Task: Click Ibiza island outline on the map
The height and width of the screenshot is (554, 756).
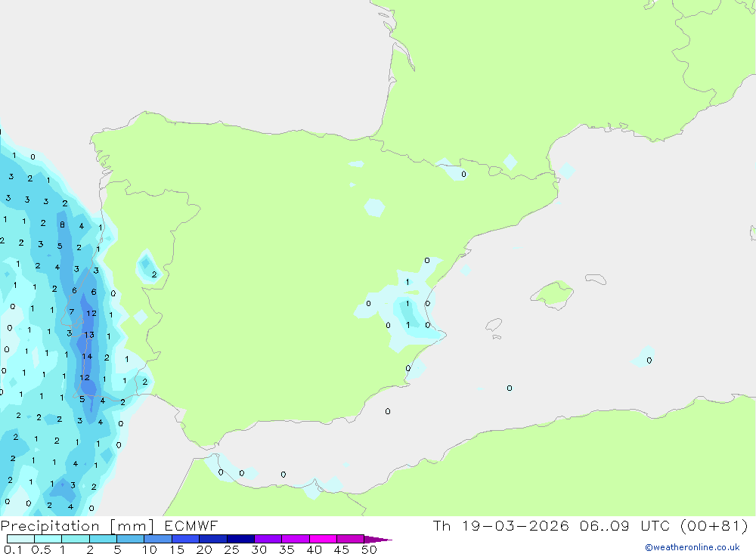Action: pyautogui.click(x=493, y=325)
